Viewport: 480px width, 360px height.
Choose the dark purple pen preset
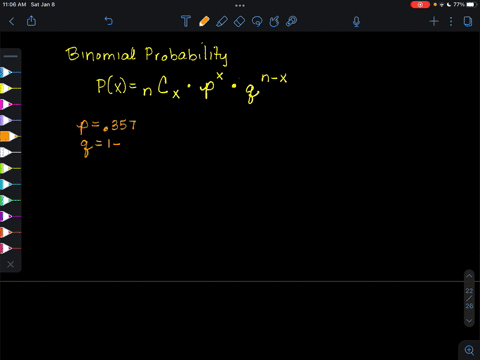click(x=10, y=216)
